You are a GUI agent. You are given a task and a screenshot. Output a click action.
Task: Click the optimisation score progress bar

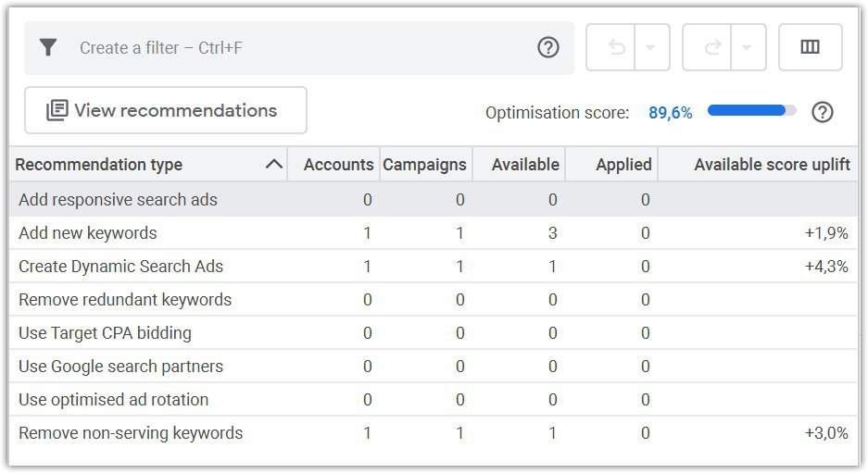(x=751, y=111)
